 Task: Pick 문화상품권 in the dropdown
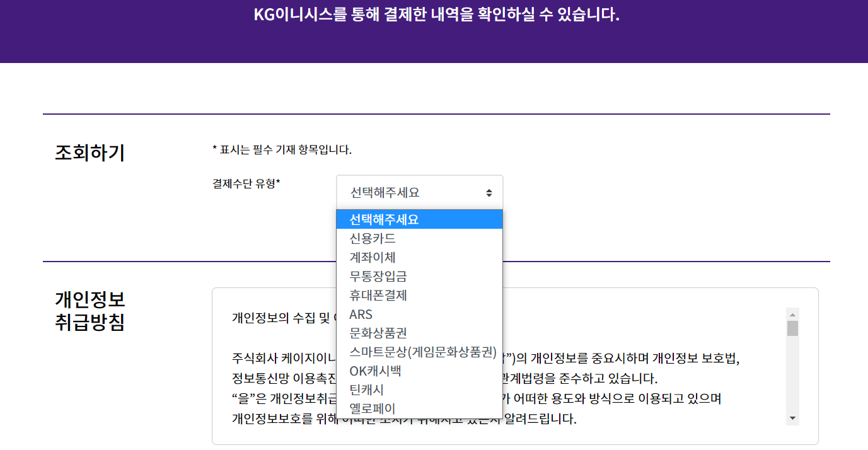point(419,333)
